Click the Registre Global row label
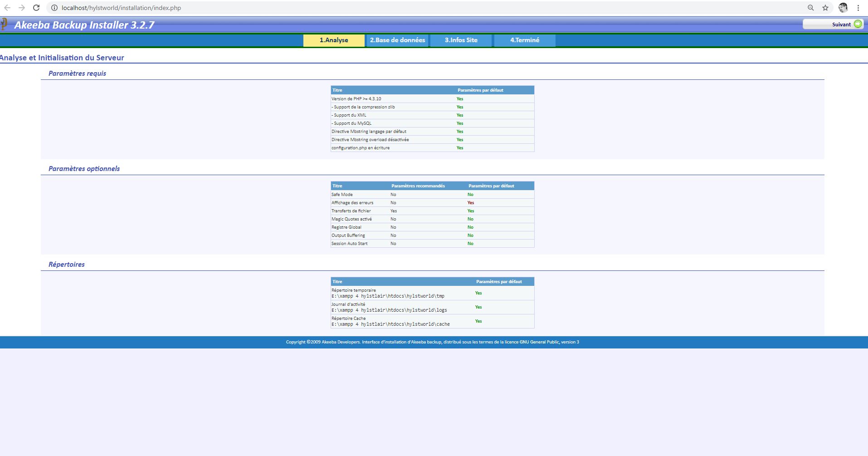The height and width of the screenshot is (456, 868). [346, 227]
